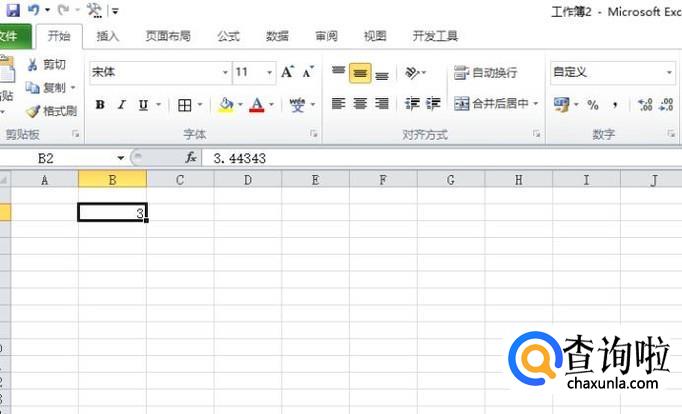This screenshot has width=682, height=414.
Task: Switch to the 插入 tab
Action: coord(107,36)
